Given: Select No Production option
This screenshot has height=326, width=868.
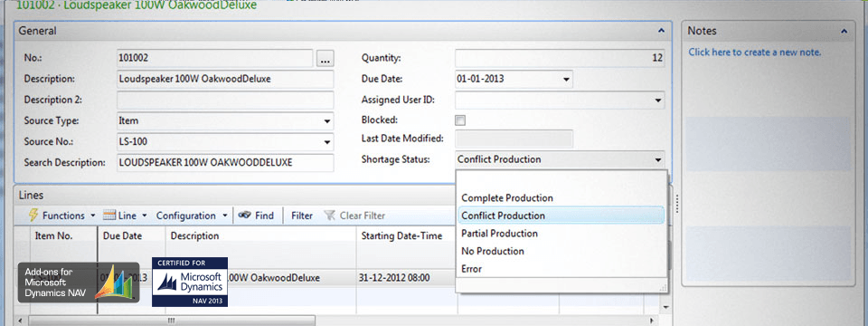Looking at the screenshot, I should [561, 251].
